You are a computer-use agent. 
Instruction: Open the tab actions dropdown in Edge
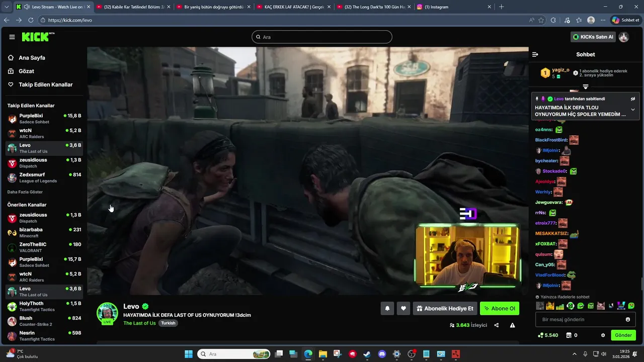pos(7,7)
